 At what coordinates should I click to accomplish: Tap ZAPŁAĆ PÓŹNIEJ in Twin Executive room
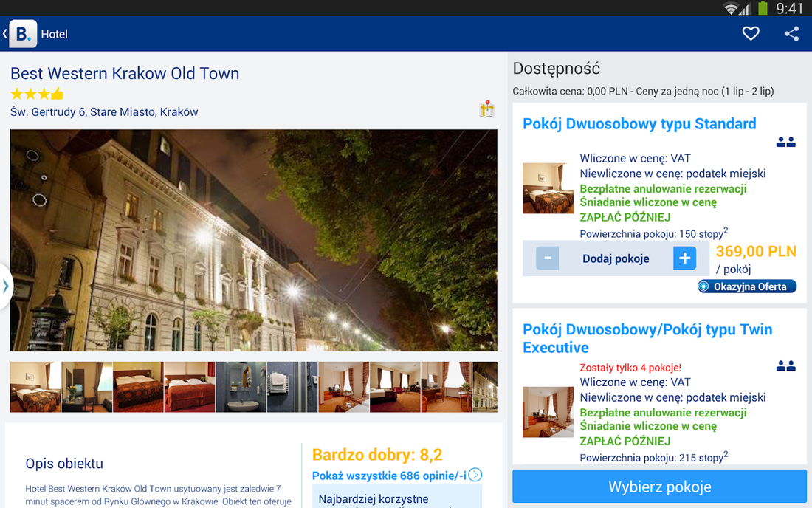click(625, 442)
